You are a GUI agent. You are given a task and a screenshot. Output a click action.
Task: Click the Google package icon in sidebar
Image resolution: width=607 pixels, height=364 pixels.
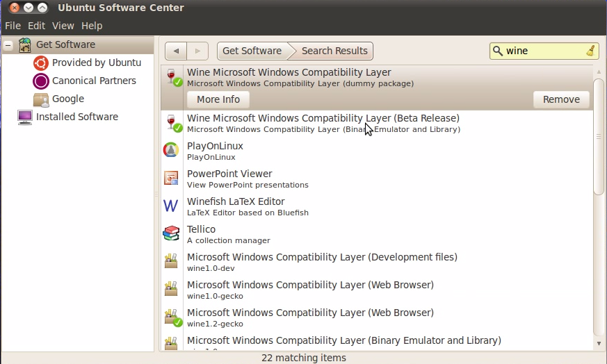(x=40, y=99)
